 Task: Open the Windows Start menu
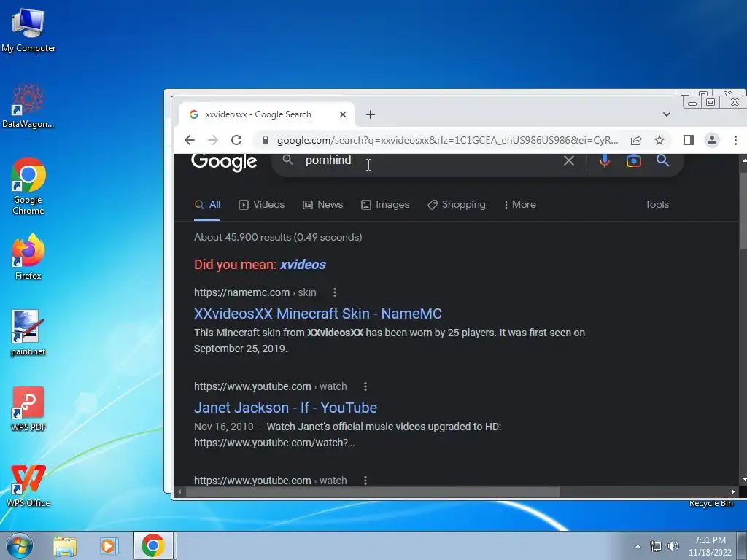point(20,545)
